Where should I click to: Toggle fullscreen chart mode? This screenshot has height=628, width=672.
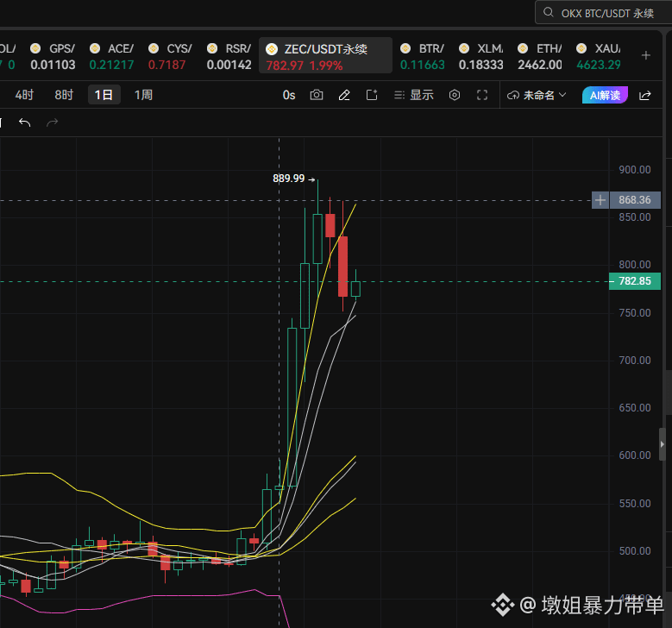coord(482,95)
